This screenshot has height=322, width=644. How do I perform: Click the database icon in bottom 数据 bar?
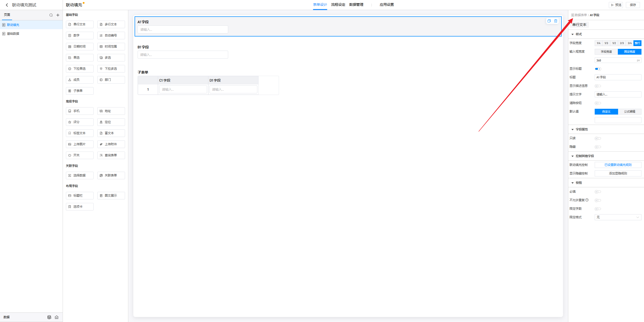pyautogui.click(x=49, y=317)
